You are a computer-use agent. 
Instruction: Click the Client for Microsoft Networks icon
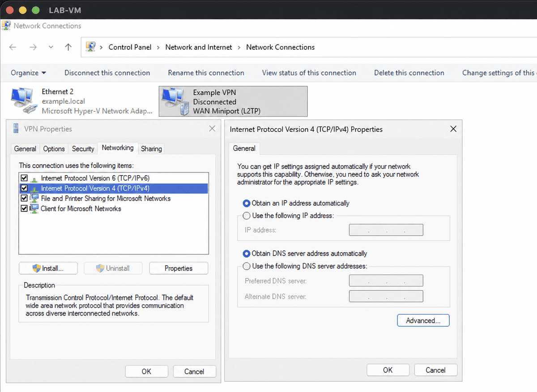(34, 208)
